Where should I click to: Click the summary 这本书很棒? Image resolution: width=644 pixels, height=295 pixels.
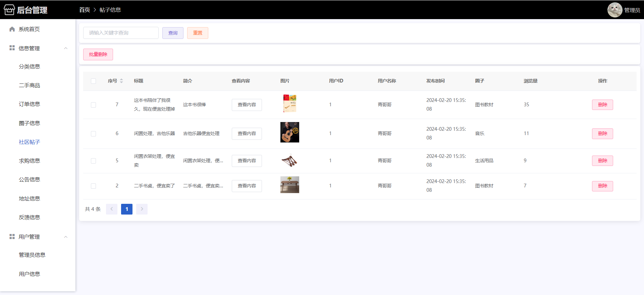tap(195, 105)
